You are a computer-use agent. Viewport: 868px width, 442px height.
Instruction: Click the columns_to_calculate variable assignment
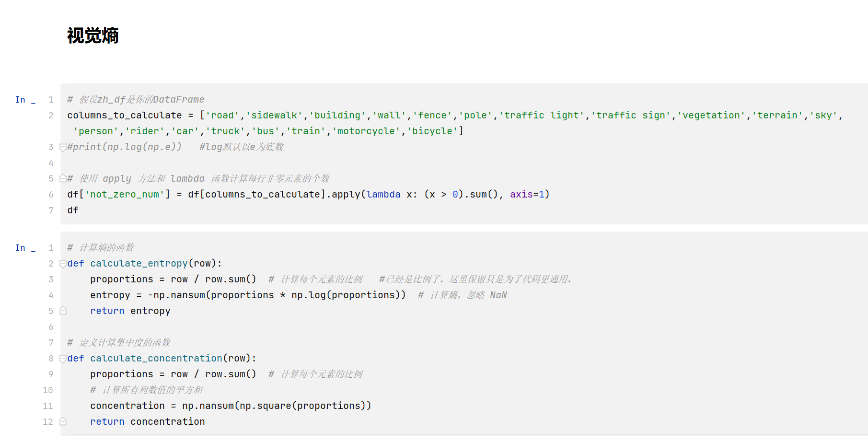(x=125, y=116)
